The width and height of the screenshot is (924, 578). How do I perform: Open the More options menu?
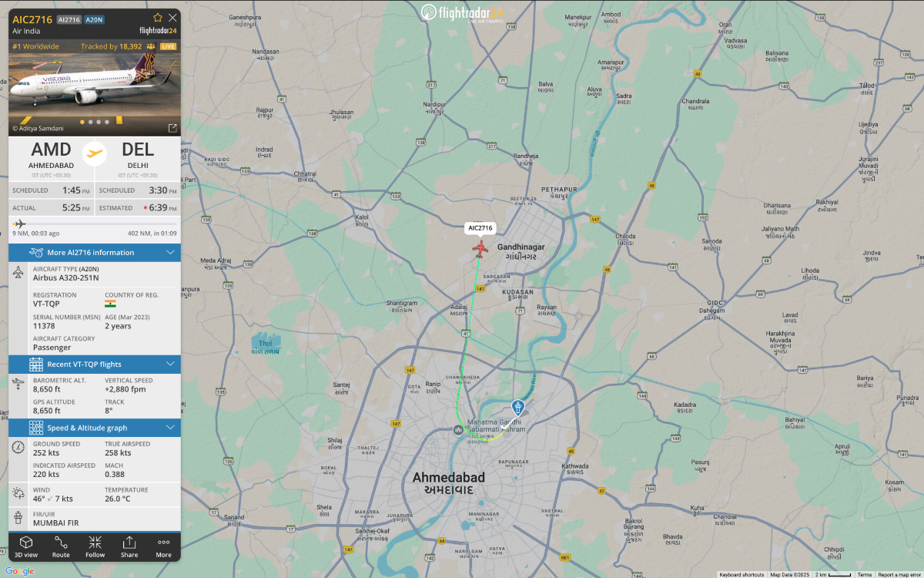click(164, 546)
